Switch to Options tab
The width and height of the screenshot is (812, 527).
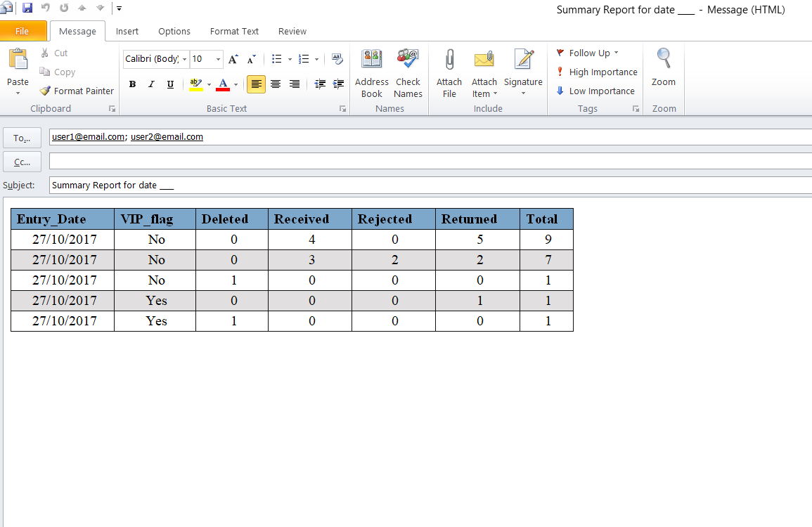point(174,31)
